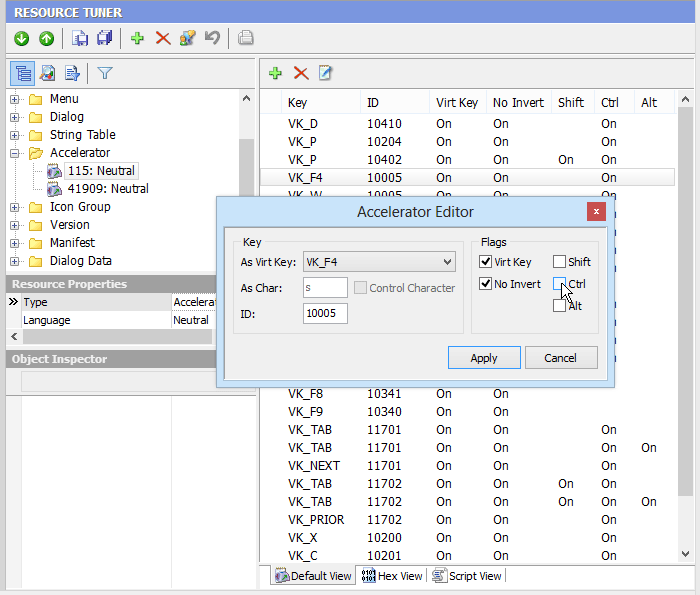This screenshot has width=700, height=595.
Task: Click the Manifest folder icon
Action: pos(36,243)
